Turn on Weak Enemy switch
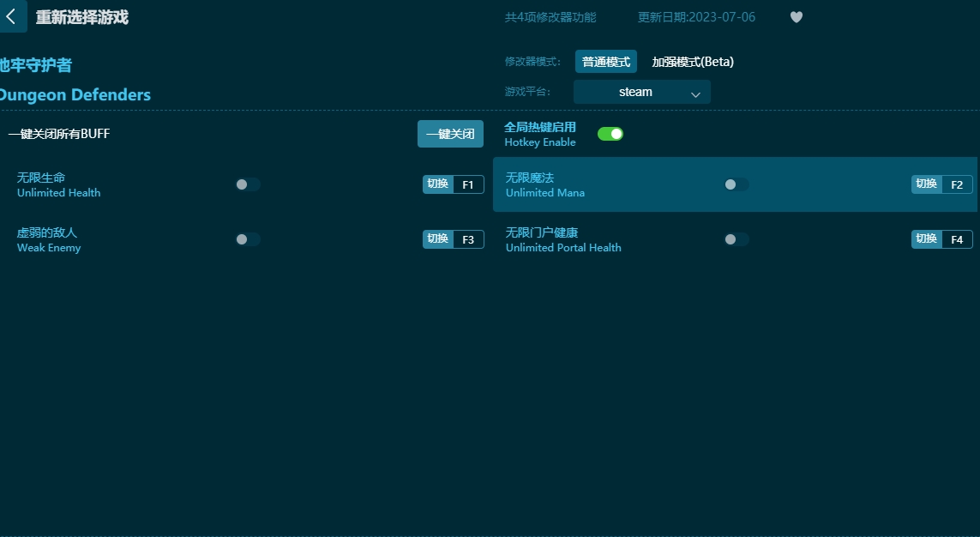This screenshot has width=980, height=537. 248,239
